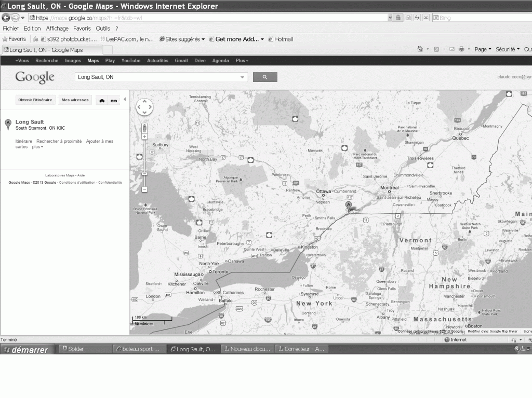Image resolution: width=532 pixels, height=398 pixels.
Task: Click the map zoom slider handle
Action: point(144,174)
